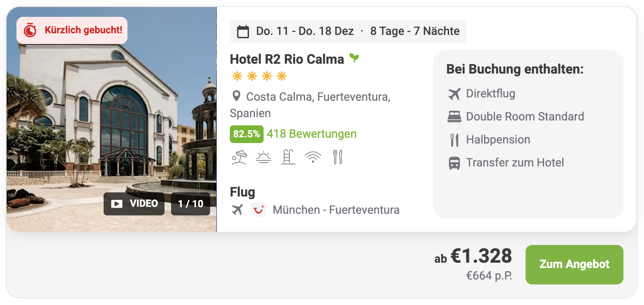Click the beach umbrella amenity icon

(239, 157)
